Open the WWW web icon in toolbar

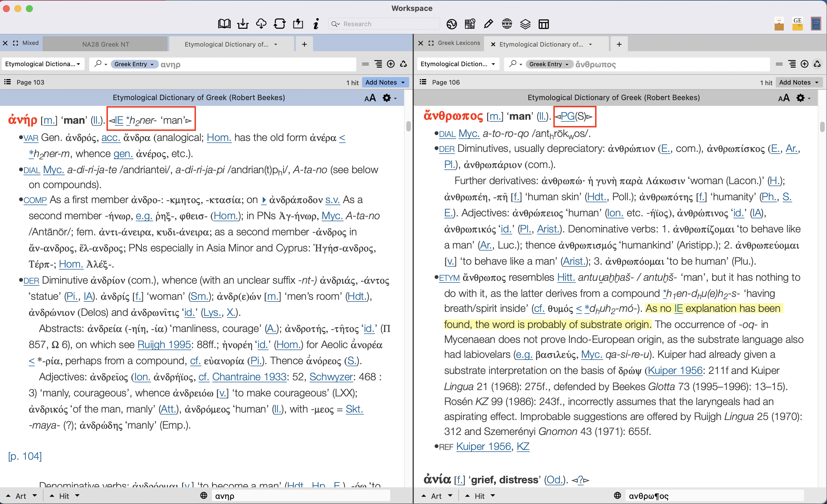(507, 24)
